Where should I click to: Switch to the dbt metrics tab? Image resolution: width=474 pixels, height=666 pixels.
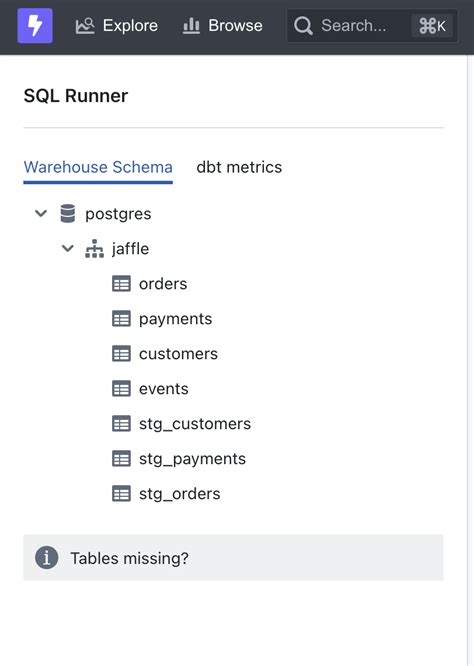point(239,167)
